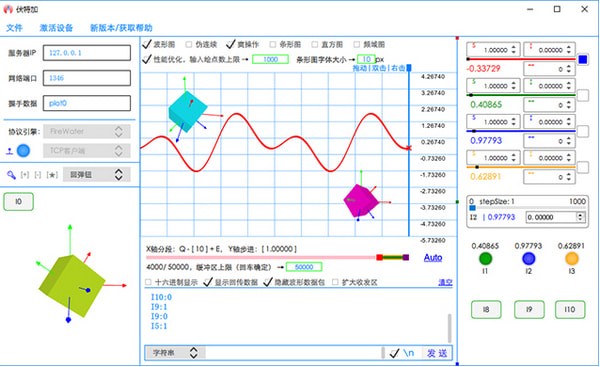The width and height of the screenshot is (600, 367).
Task: Click the blue connect circle icon
Action: point(23,151)
